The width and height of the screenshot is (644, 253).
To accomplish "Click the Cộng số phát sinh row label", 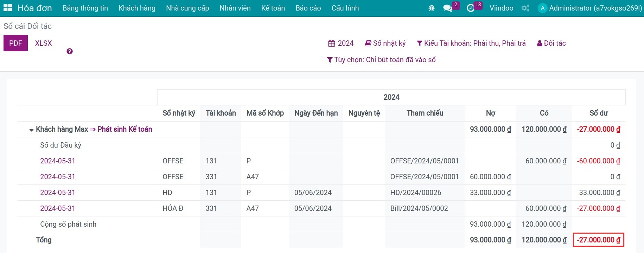I will coord(68,224).
